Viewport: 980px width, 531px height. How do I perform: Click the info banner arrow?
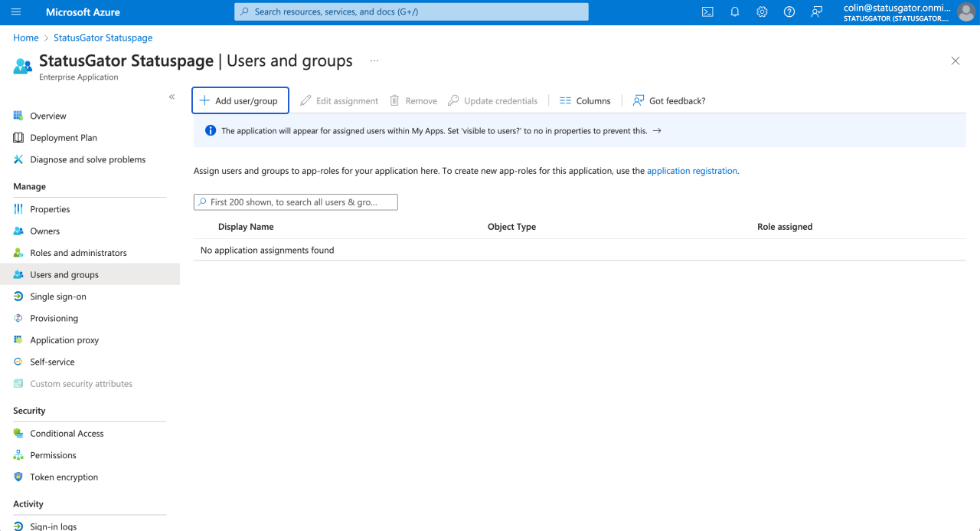coord(657,131)
